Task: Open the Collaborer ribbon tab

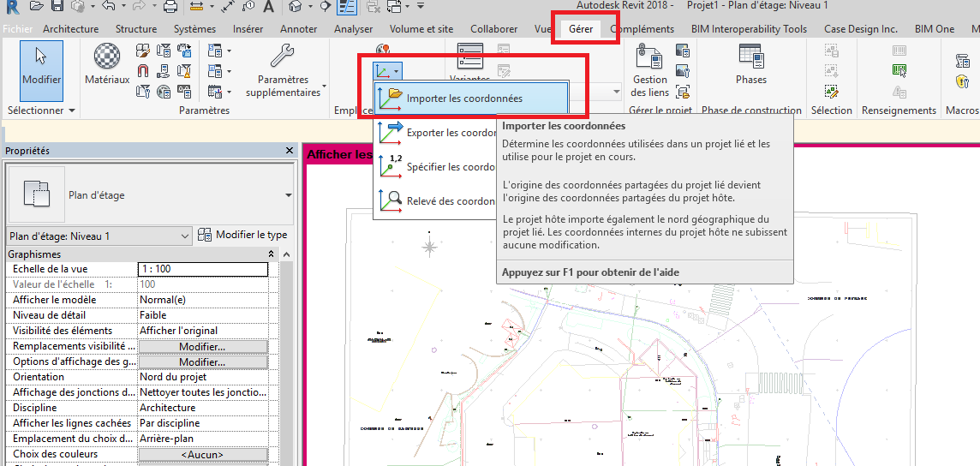Action: (493, 29)
